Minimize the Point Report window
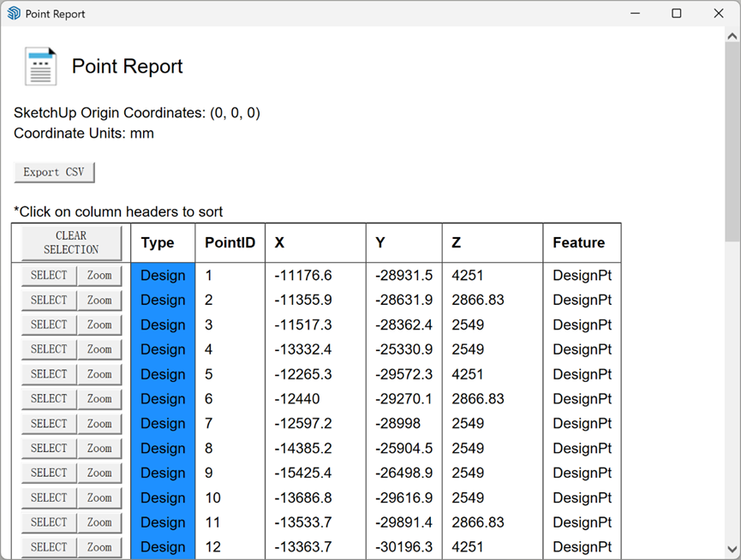The image size is (741, 560). pyautogui.click(x=635, y=13)
